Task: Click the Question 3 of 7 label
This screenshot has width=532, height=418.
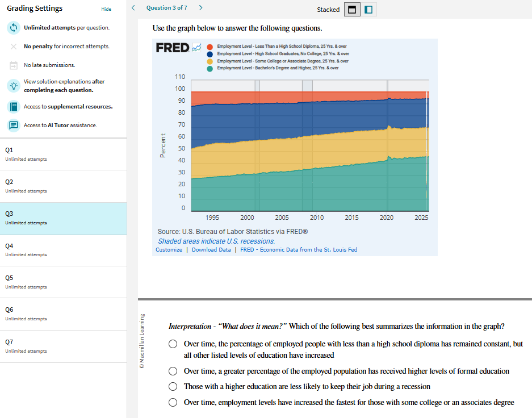Action: click(x=166, y=8)
